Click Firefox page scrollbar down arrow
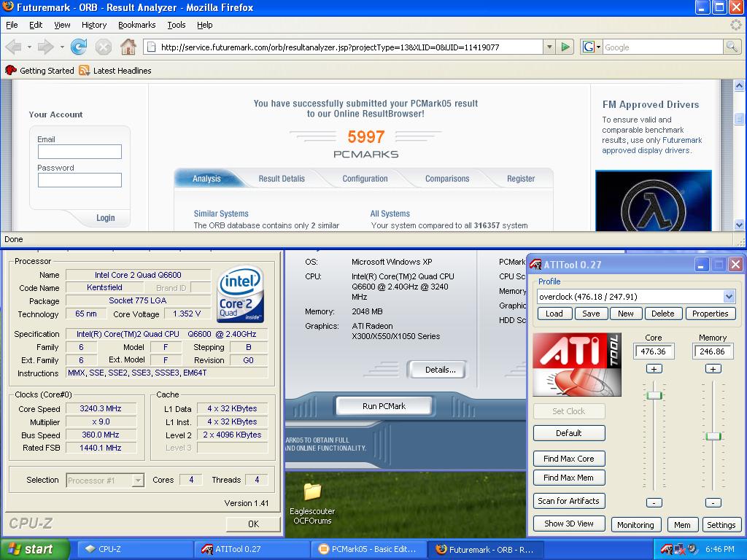Viewport: 747px width, 560px height. pyautogui.click(x=739, y=225)
